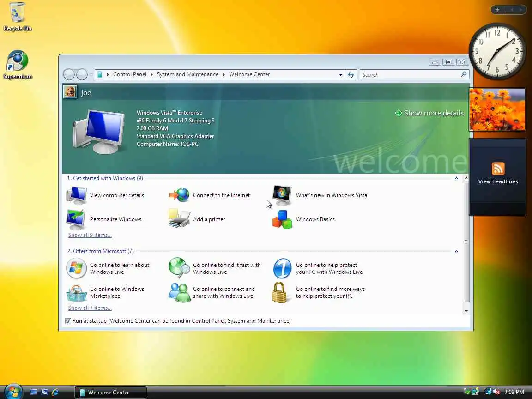Click View headlines in feed gadget

point(498,181)
